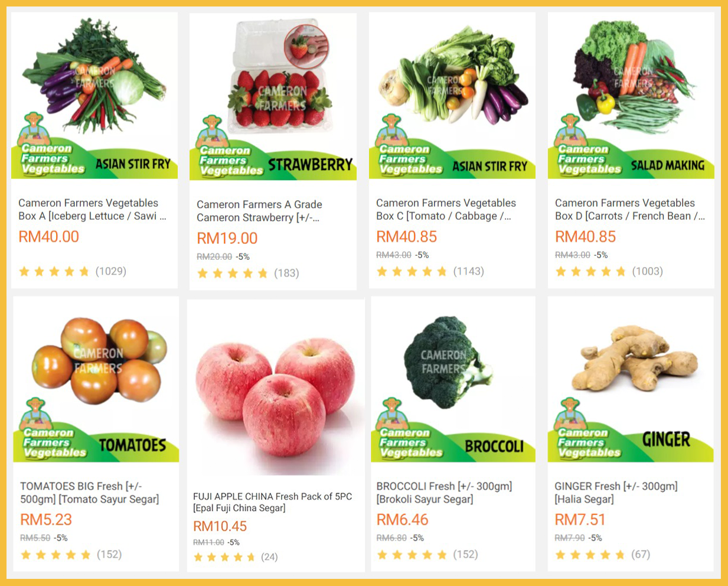Click the Box D Carrots / French Bean title
Screen dimensions: 728x586
pyautogui.click(x=629, y=209)
